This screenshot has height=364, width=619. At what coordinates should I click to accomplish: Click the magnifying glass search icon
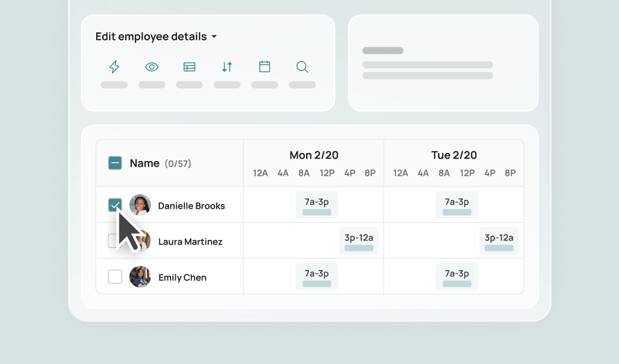(x=302, y=67)
